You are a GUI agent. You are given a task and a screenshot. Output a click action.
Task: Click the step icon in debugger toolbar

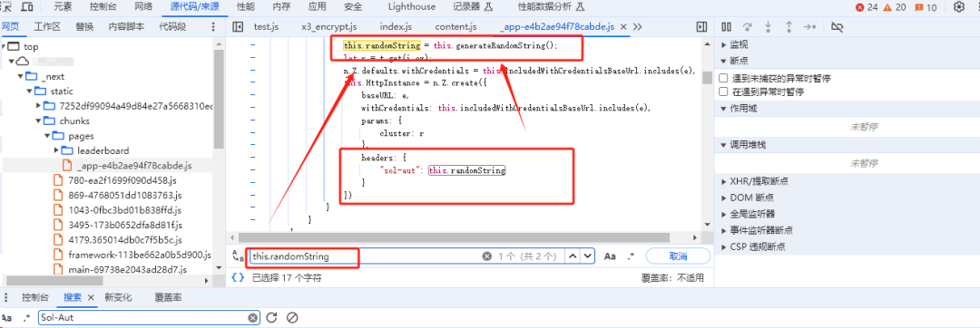(810, 27)
